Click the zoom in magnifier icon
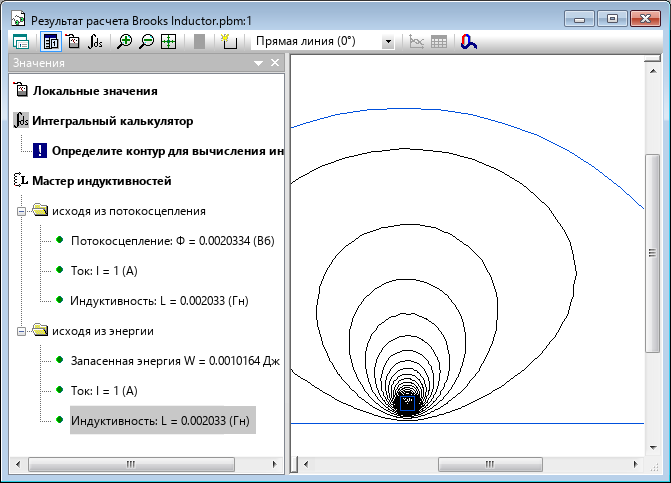 click(125, 41)
